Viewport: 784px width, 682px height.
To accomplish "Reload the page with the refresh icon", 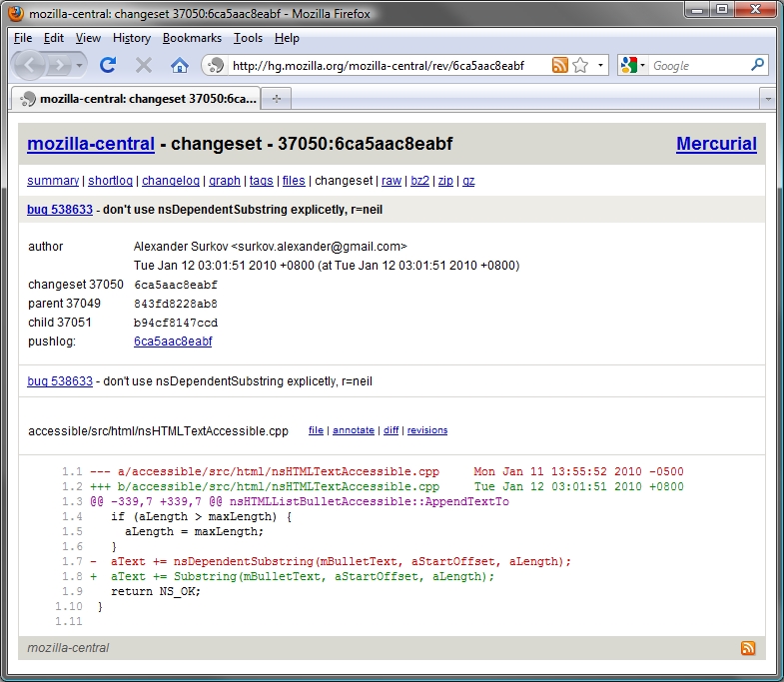I will 108,65.
